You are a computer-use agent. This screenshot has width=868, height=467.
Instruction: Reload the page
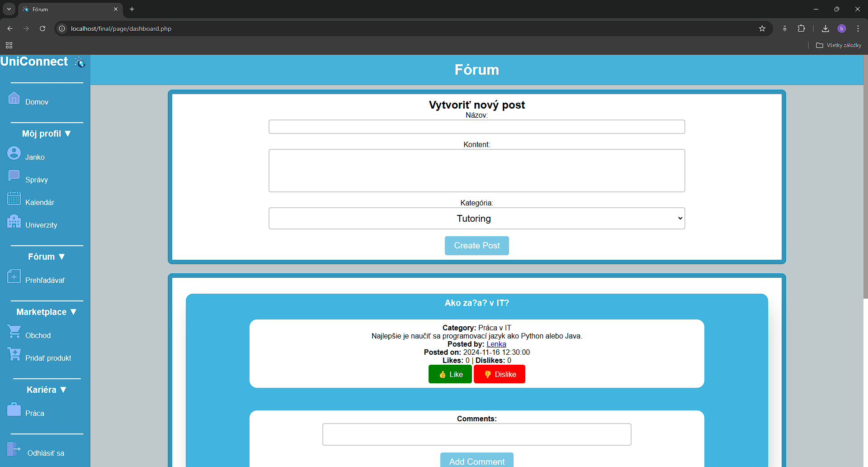42,29
